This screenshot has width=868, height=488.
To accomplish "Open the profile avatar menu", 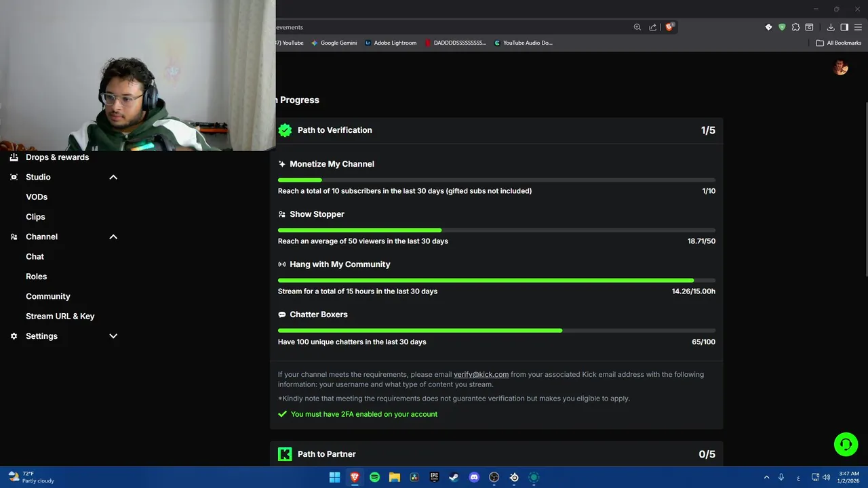I will (841, 67).
